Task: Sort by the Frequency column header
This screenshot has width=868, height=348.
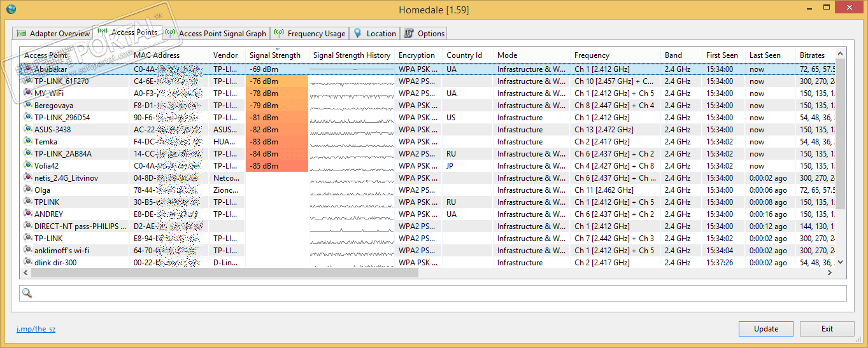Action: click(x=615, y=55)
